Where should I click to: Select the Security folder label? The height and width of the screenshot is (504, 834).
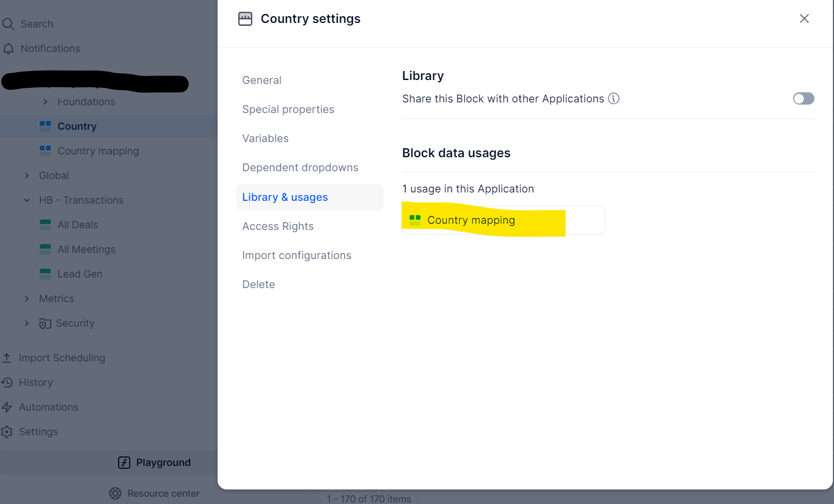tap(75, 323)
